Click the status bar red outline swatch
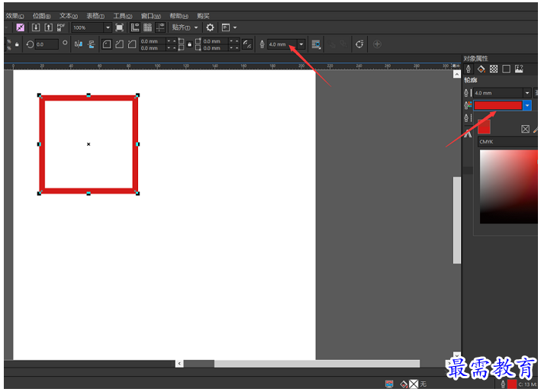Viewport: 541px width, 392px height. [512, 384]
